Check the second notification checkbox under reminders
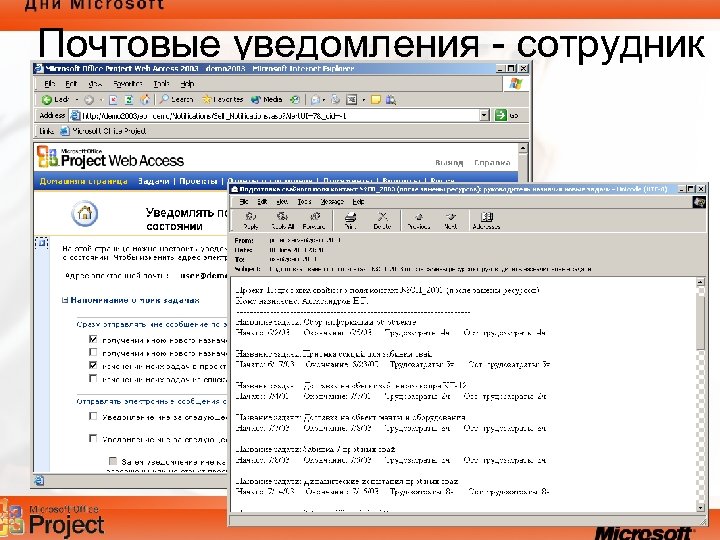Image resolution: width=720 pixels, height=540 pixels. point(93,352)
